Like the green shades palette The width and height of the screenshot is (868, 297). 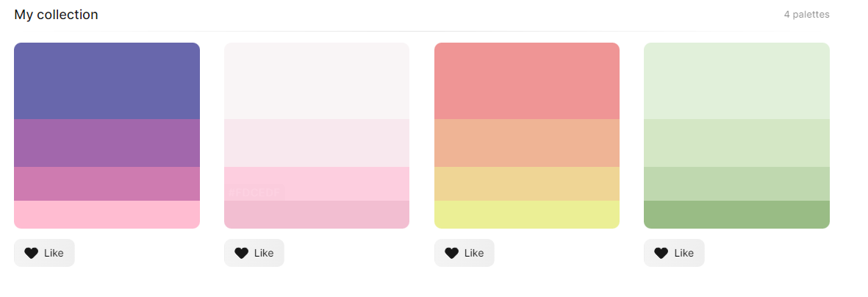click(674, 253)
